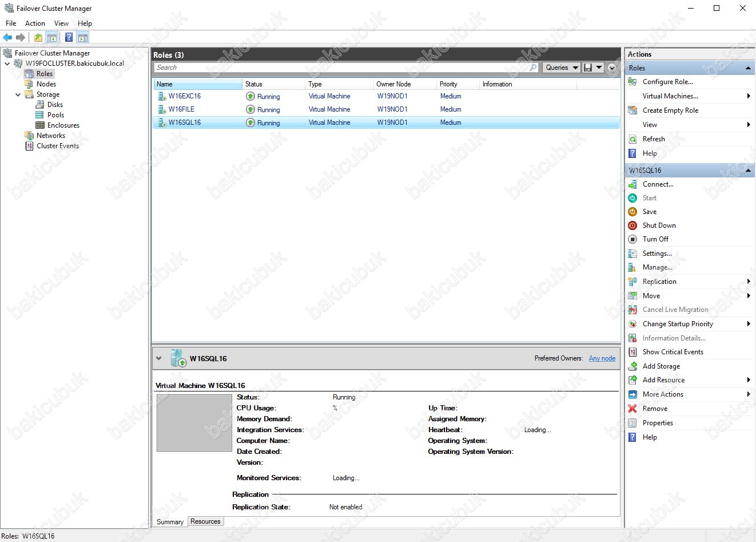Click the Cancel Live Migration icon
Viewport: 756px width, 542px height.
[x=632, y=310]
